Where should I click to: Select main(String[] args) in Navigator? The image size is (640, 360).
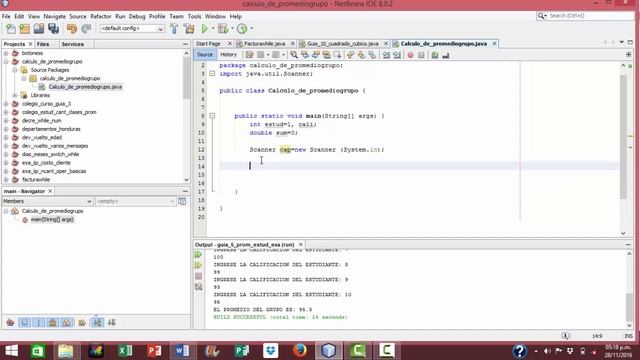52,220
